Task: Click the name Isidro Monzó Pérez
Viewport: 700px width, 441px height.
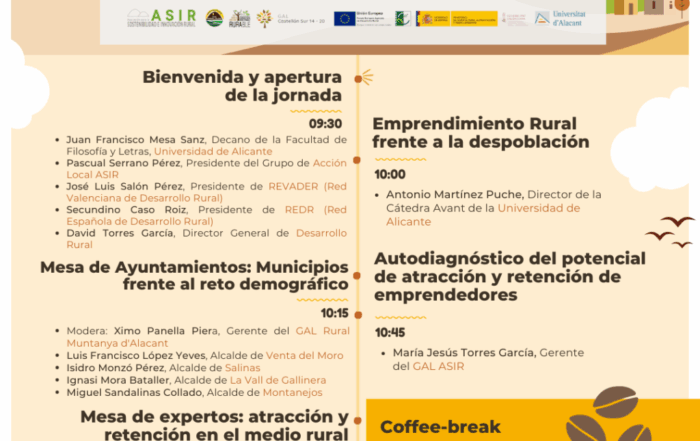Action: pos(115,368)
